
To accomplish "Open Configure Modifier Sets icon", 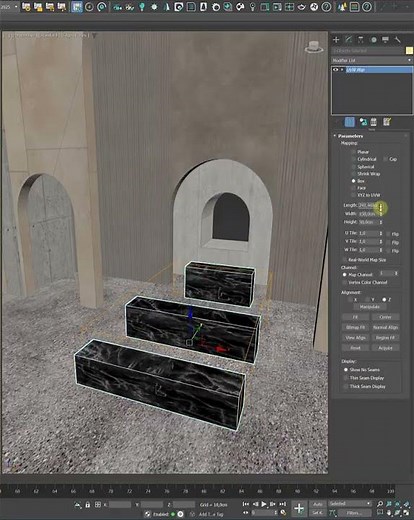I will (x=387, y=122).
